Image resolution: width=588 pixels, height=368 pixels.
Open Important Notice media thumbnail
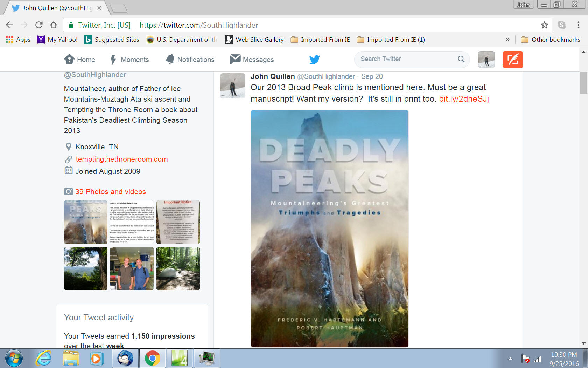tap(178, 222)
